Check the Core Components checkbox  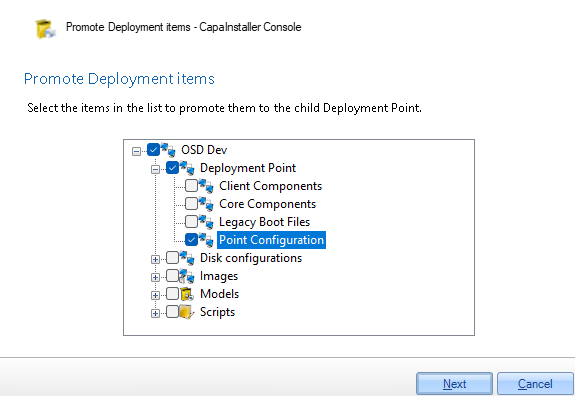[x=191, y=204]
